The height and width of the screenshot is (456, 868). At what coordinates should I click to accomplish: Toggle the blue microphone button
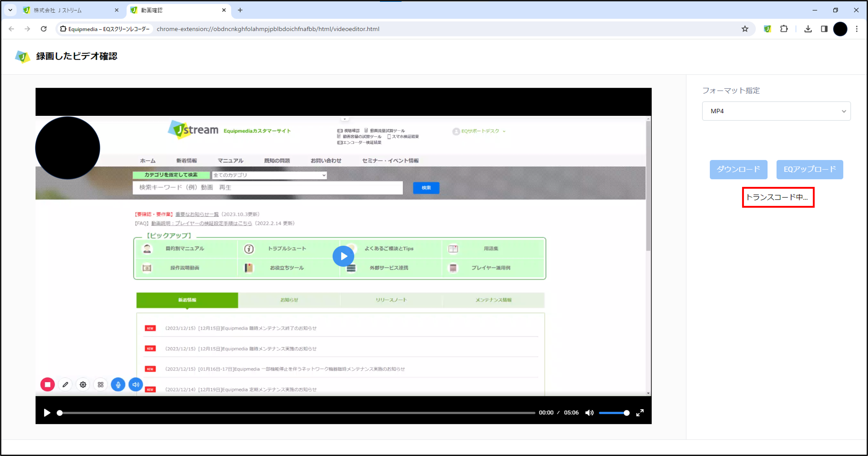click(x=118, y=385)
